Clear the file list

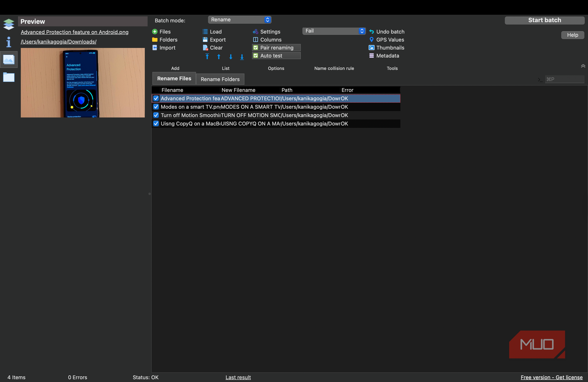point(205,48)
